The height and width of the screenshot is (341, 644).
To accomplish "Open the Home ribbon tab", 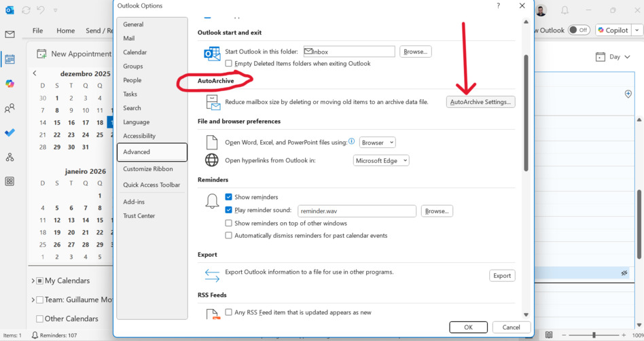I will (66, 31).
